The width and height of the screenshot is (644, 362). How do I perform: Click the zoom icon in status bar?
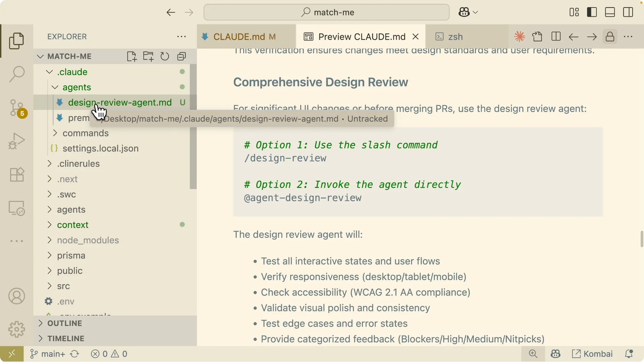[x=533, y=354]
